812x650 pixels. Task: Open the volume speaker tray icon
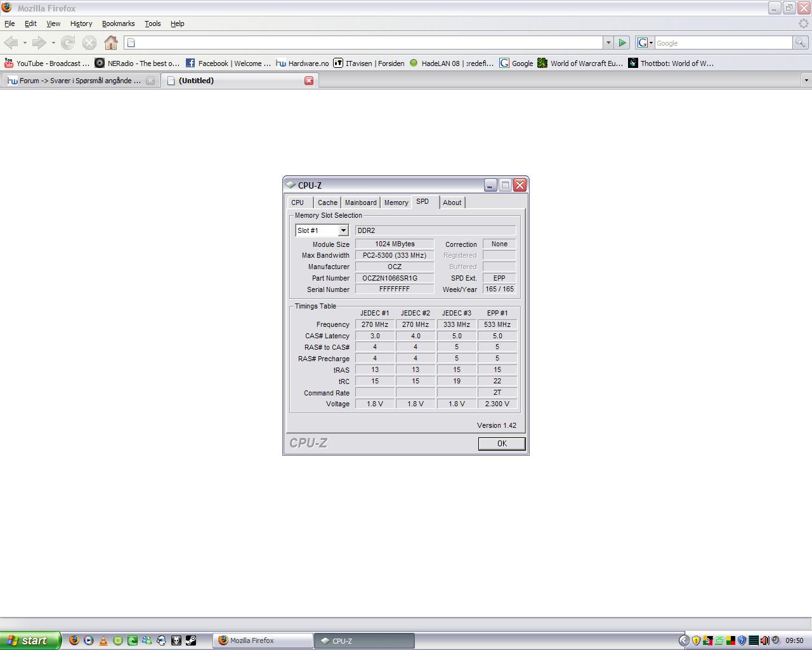point(764,640)
